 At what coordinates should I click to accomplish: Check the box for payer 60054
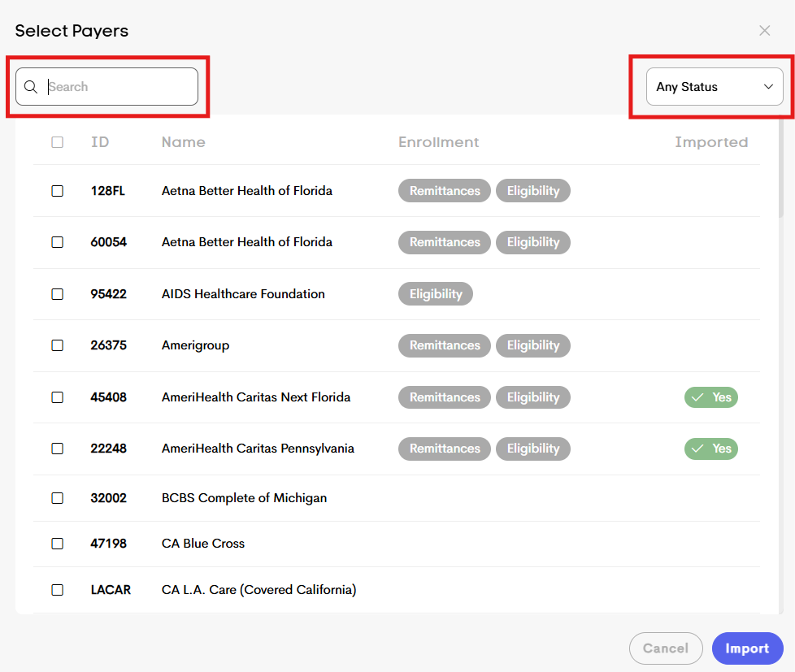pos(57,242)
